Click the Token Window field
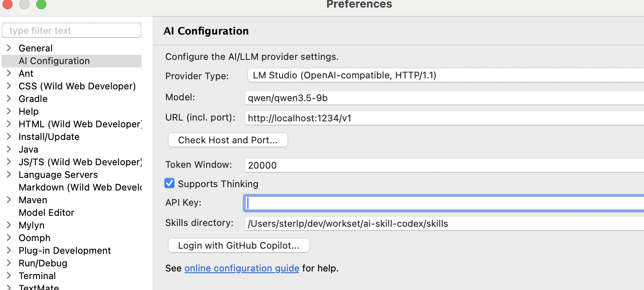This screenshot has height=290, width=644. (443, 165)
